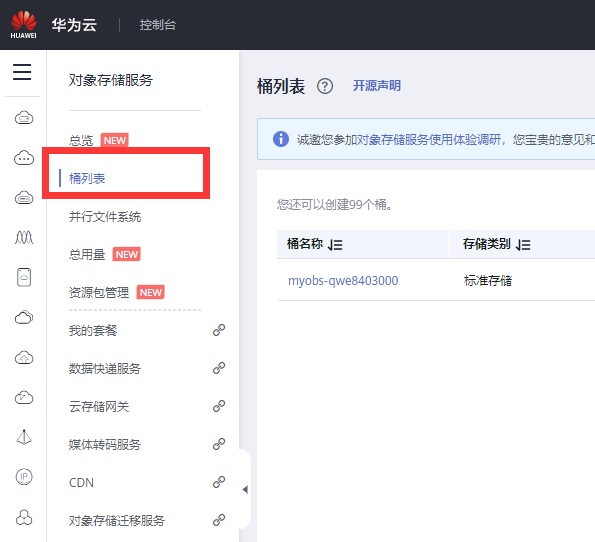This screenshot has height=542, width=595.
Task: Open 资源包管理 in the navigation
Action: [99, 293]
